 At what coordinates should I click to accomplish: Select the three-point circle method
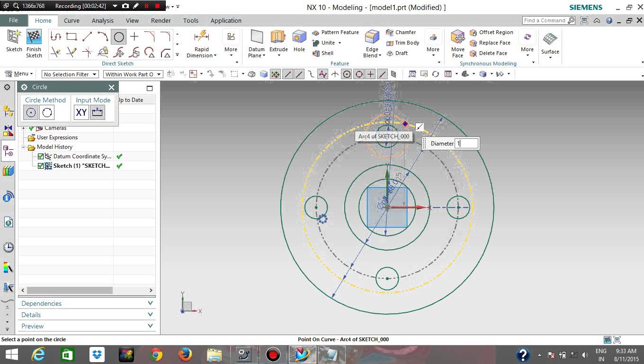point(46,112)
